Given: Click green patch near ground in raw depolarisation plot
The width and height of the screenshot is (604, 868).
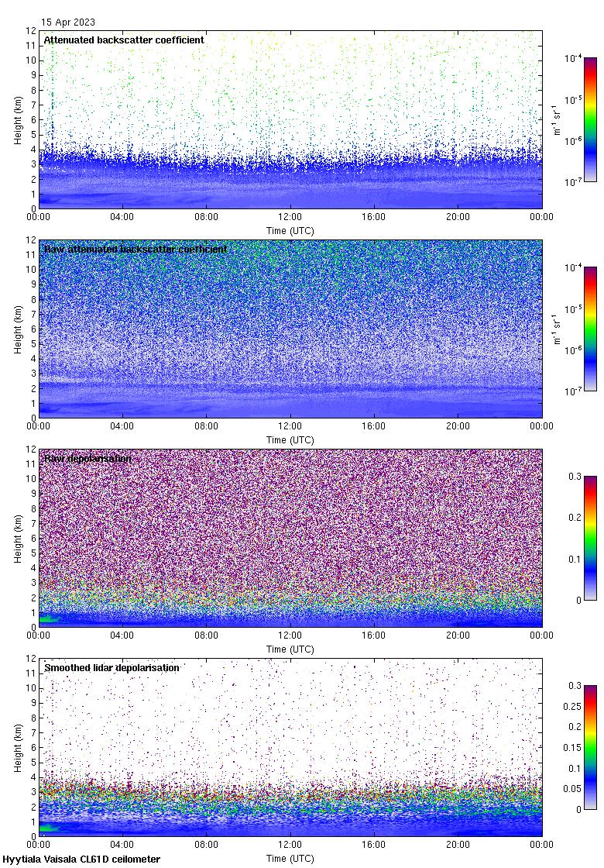Looking at the screenshot, I should point(48,618).
